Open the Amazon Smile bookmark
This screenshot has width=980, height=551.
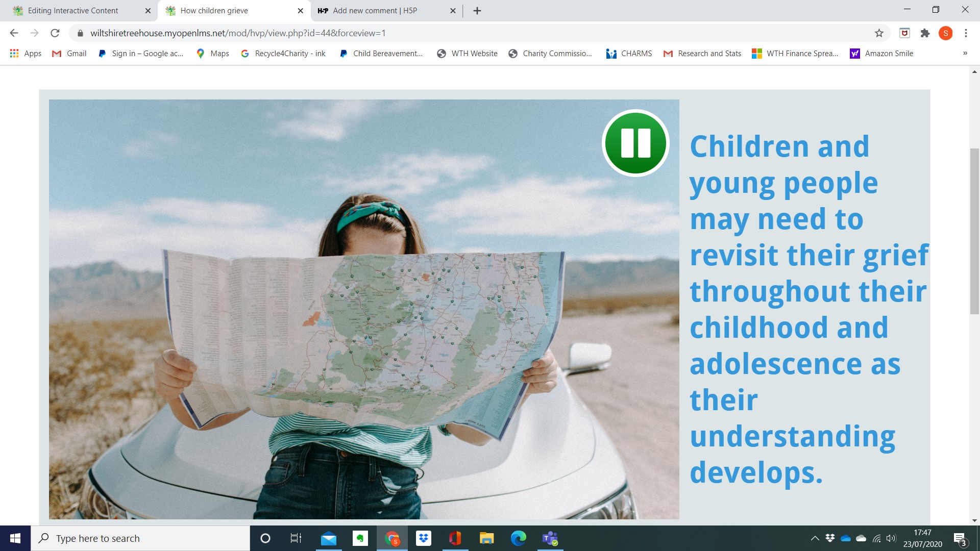pyautogui.click(x=881, y=54)
